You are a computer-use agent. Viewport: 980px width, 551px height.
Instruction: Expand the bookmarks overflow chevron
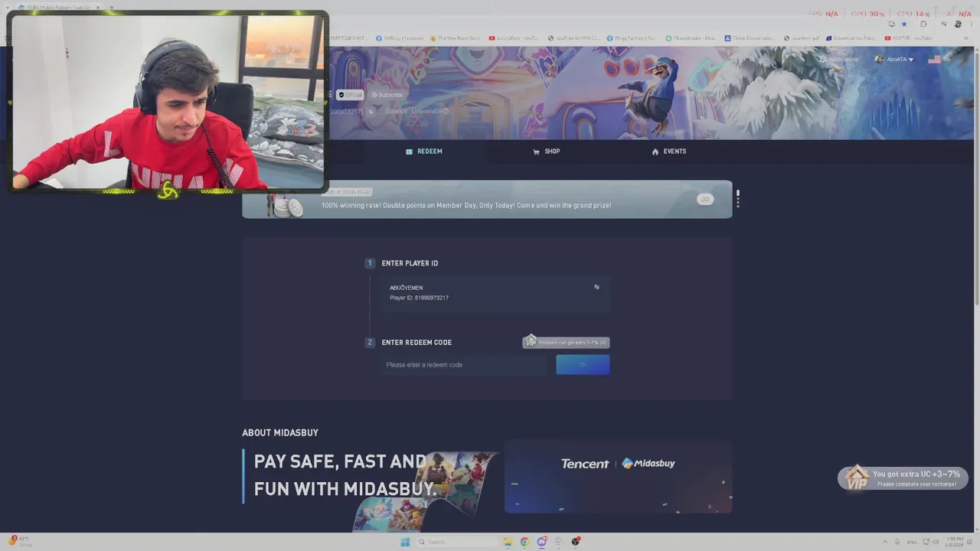(965, 37)
